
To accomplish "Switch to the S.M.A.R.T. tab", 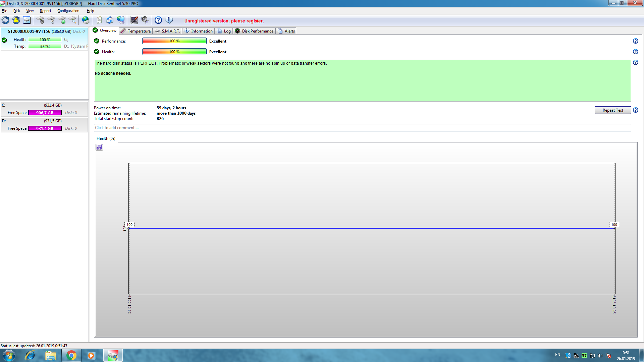I will click(x=167, y=31).
